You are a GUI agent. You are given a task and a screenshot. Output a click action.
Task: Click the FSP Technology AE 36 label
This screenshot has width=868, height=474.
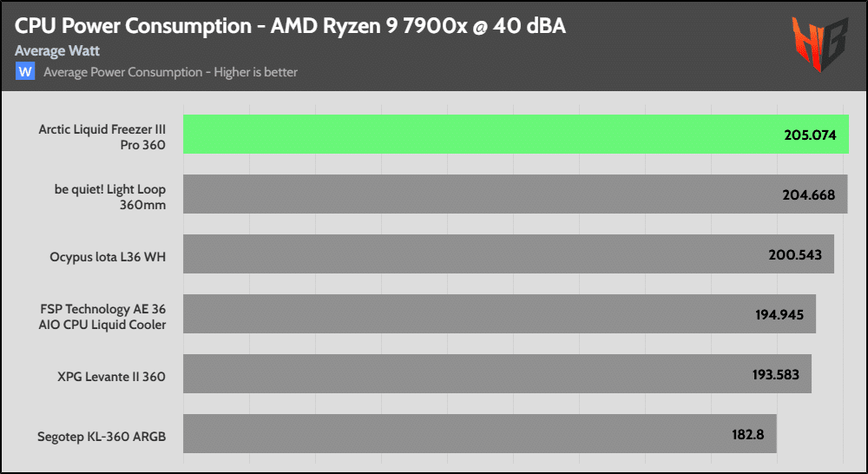102,317
